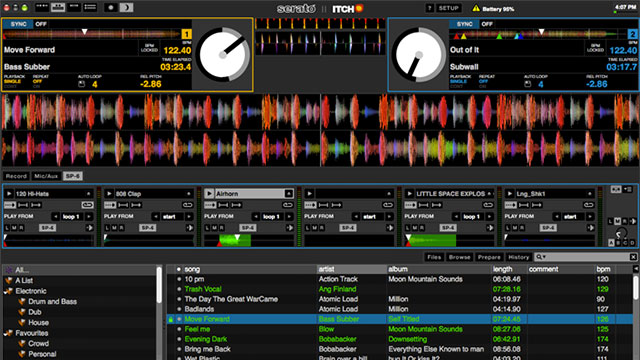Click the crescent moon icon in toolbar
The height and width of the screenshot is (360, 640).
[127, 8]
